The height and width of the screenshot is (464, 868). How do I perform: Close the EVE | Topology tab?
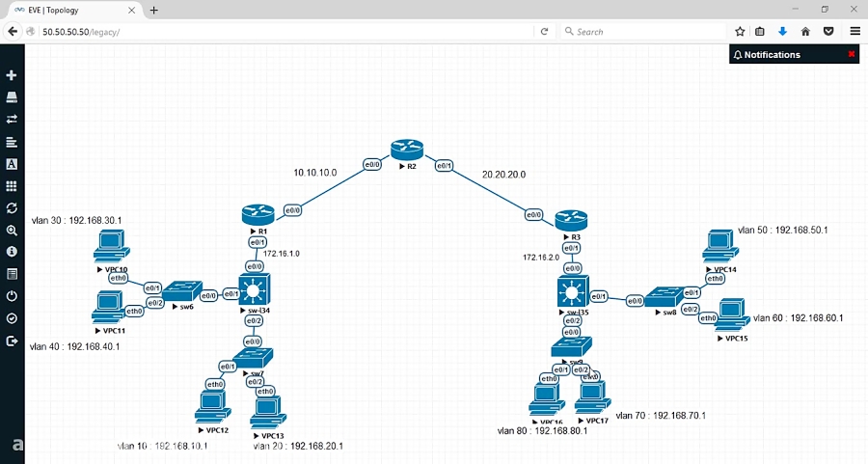click(132, 10)
